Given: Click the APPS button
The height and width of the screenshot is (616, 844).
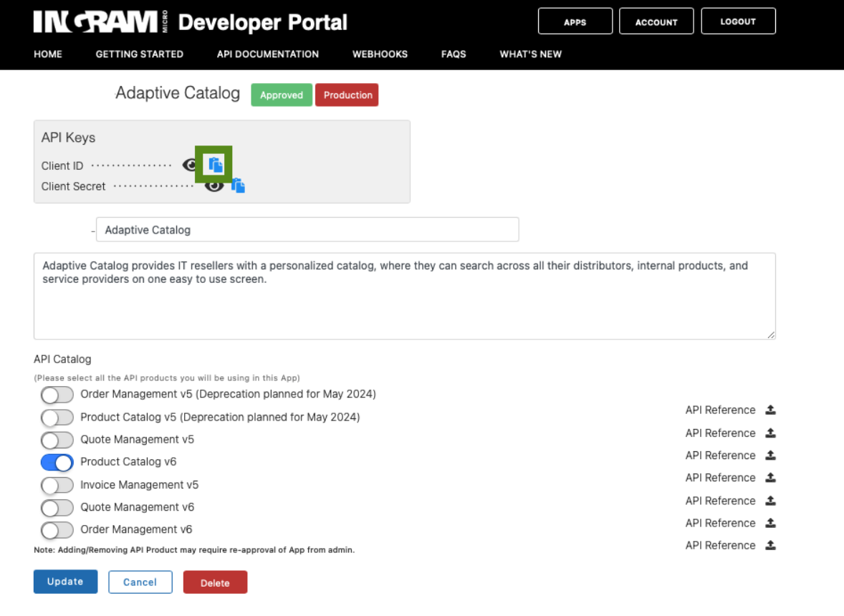Looking at the screenshot, I should (x=575, y=21).
